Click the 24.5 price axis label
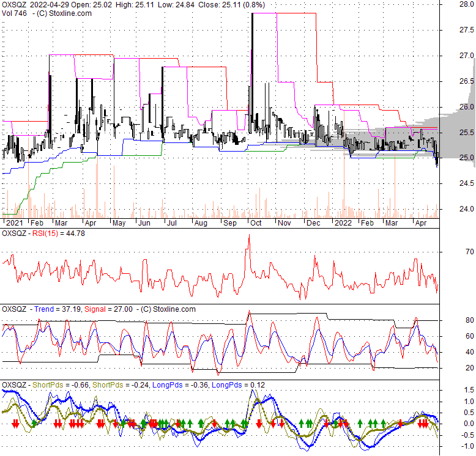 pos(466,183)
